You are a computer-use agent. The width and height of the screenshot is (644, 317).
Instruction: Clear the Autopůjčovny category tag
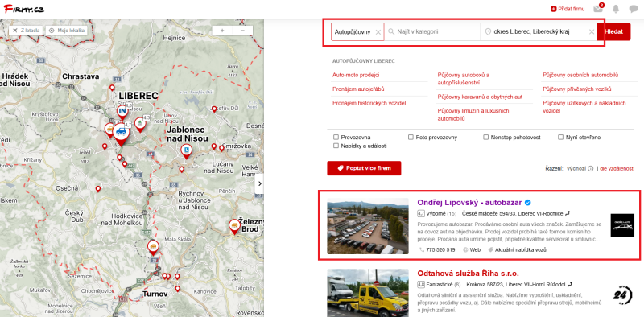pyautogui.click(x=378, y=32)
